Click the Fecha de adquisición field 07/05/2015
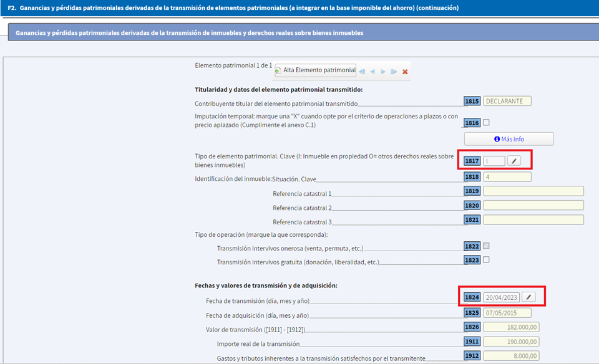This screenshot has height=364, width=599. 507,313
